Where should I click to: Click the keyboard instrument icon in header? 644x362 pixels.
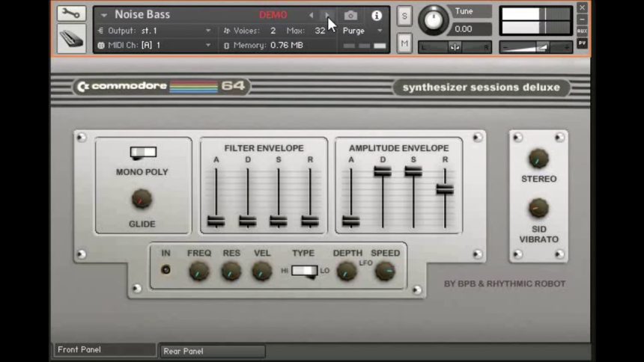pyautogui.click(x=71, y=38)
